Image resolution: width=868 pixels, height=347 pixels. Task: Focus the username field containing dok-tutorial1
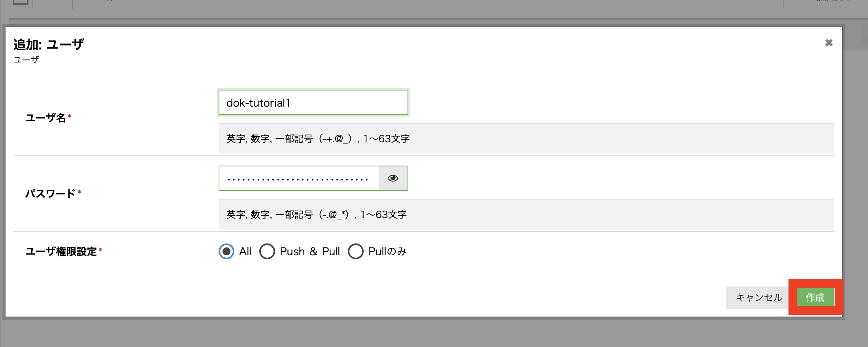[313, 103]
